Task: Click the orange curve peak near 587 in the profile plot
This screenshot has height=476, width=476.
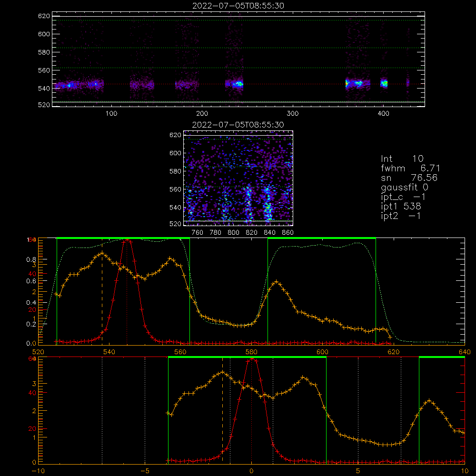Action: pyautogui.click(x=276, y=282)
